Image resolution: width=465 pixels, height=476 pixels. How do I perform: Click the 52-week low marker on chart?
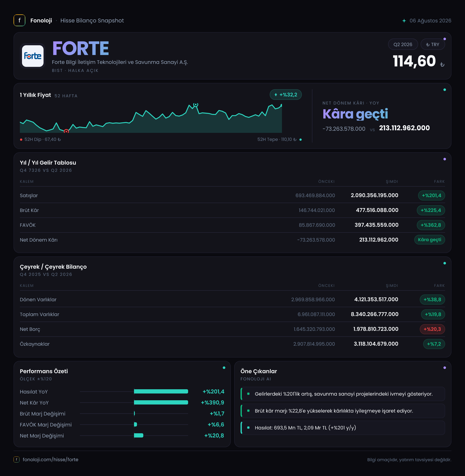coord(66,131)
